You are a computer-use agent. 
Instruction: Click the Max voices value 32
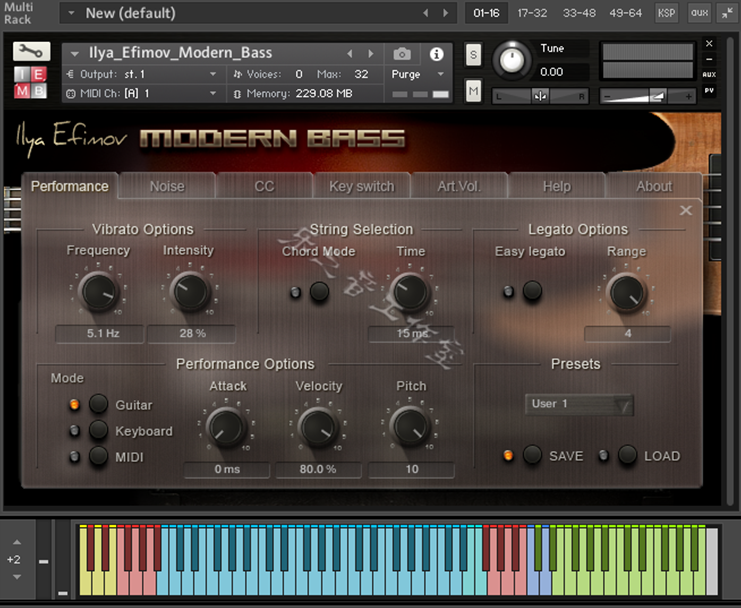tap(362, 74)
